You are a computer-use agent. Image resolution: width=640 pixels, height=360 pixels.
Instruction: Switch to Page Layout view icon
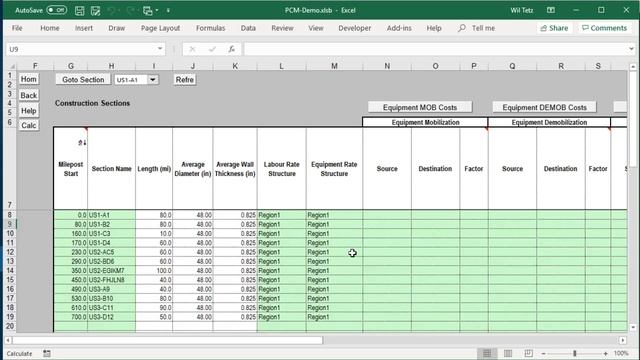[x=508, y=353]
